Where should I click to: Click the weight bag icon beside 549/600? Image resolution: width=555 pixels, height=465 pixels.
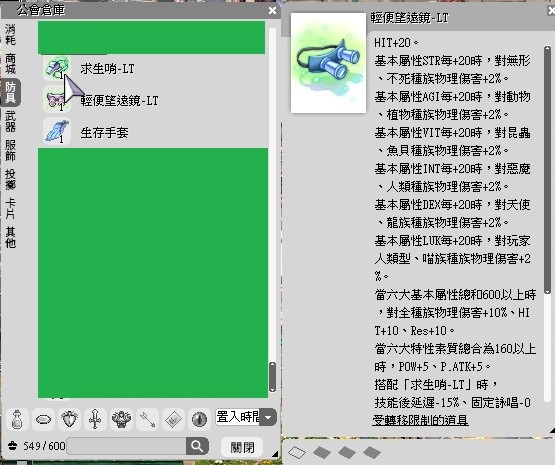12,446
